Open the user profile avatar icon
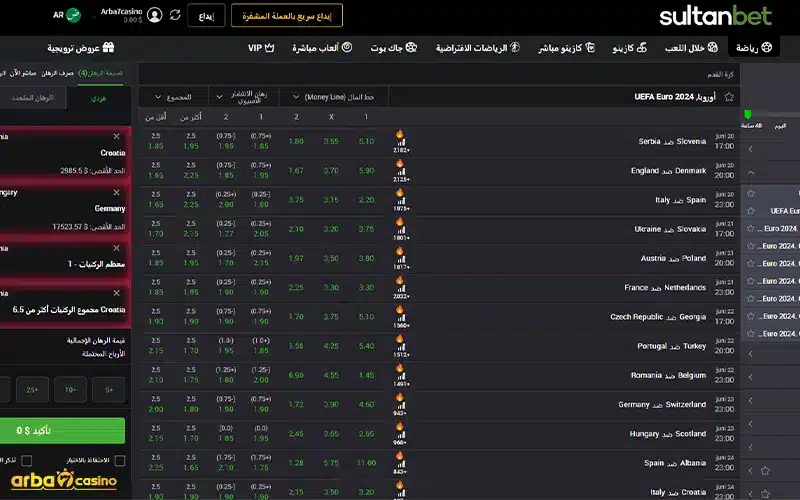 (154, 15)
